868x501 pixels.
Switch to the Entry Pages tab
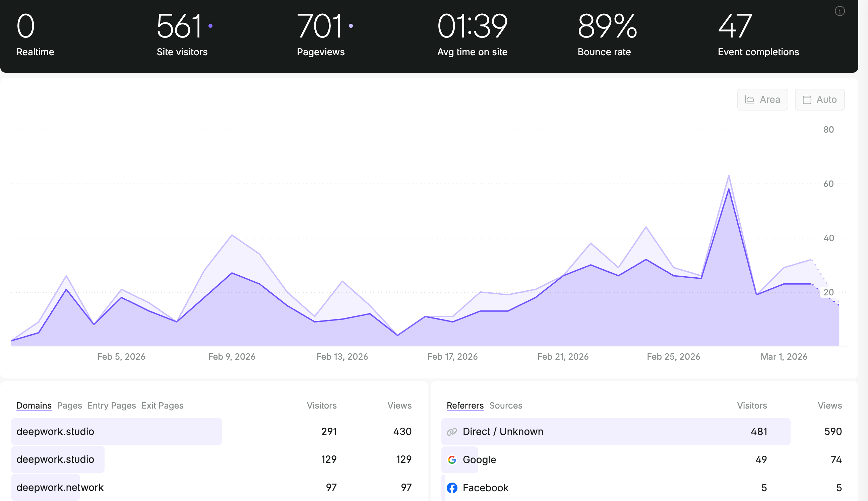(112, 405)
